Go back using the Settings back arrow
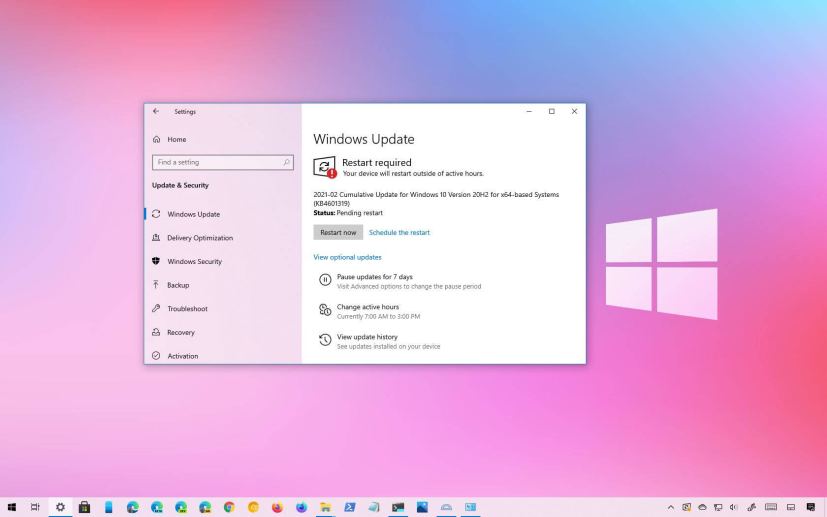The image size is (827, 517). coord(156,111)
